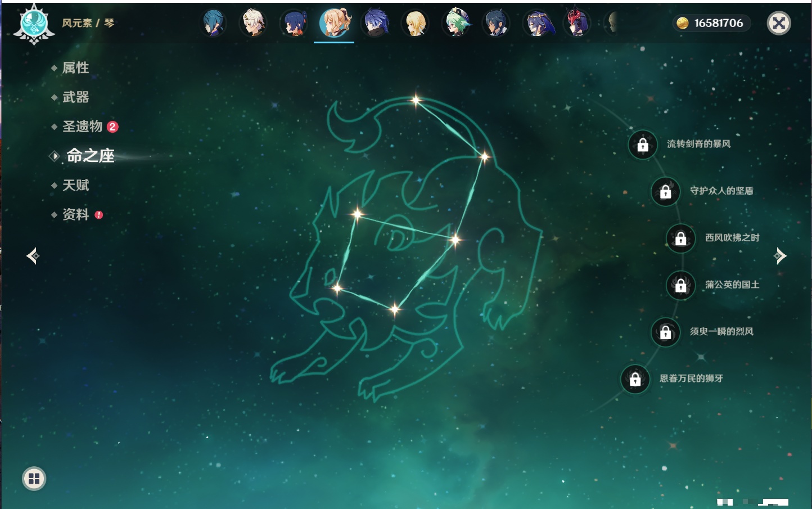Screen dimensions: 812x509
Task: Open the 资料 profile menu item
Action: click(x=75, y=214)
